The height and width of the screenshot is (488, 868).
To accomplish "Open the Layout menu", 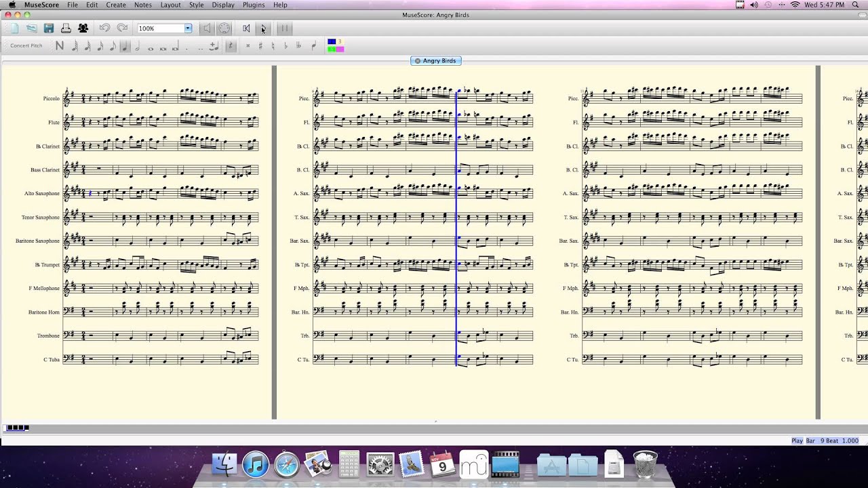I will point(170,5).
